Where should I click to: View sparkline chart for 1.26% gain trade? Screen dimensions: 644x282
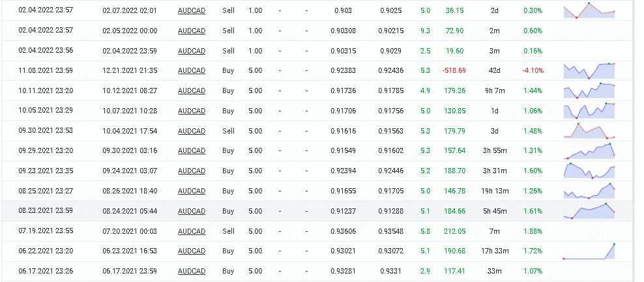click(x=589, y=191)
